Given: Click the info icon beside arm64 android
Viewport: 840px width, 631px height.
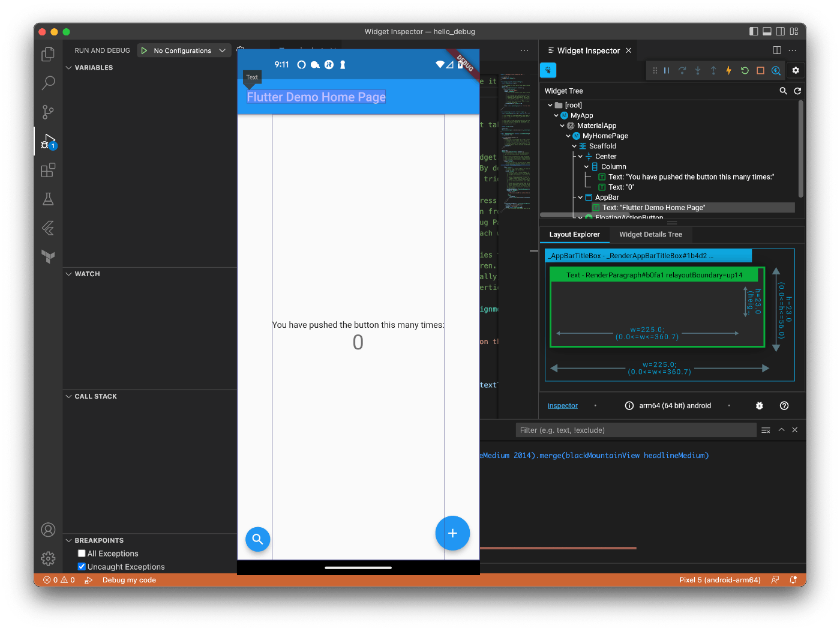Looking at the screenshot, I should 629,406.
